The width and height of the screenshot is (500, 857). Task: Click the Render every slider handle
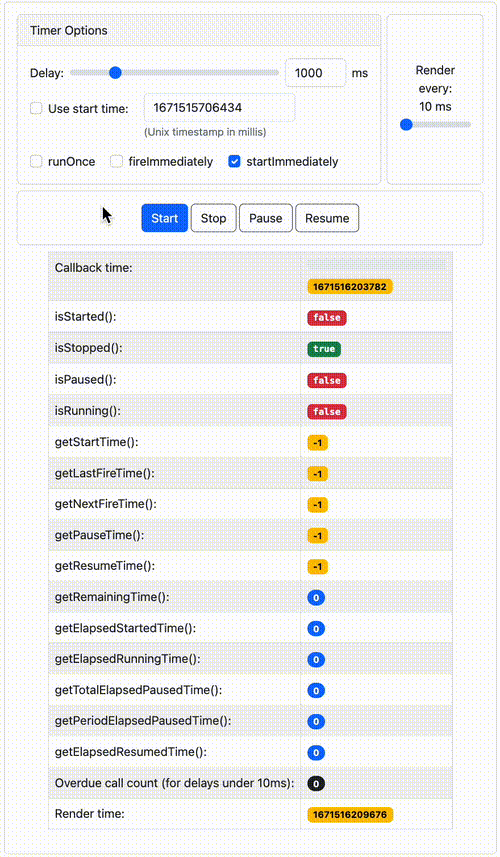pos(406,125)
